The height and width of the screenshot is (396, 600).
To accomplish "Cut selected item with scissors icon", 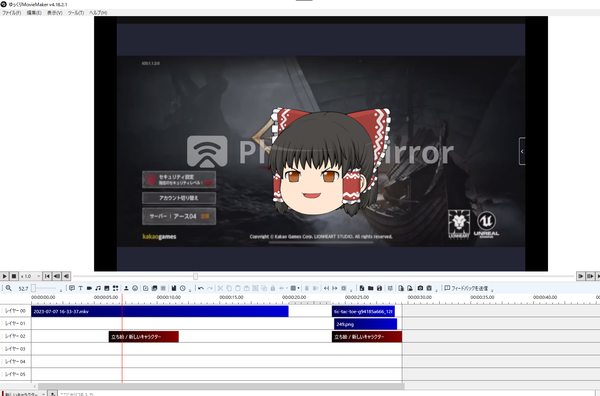I will (x=220, y=288).
